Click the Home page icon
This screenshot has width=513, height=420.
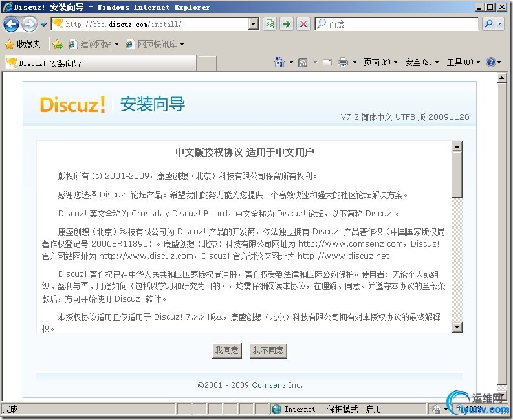coord(279,62)
